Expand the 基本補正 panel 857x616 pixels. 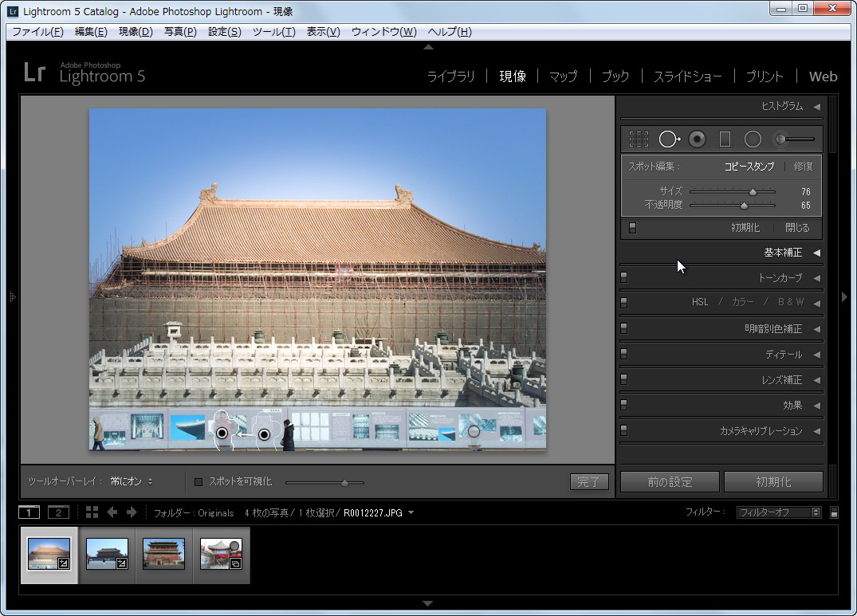(x=816, y=253)
